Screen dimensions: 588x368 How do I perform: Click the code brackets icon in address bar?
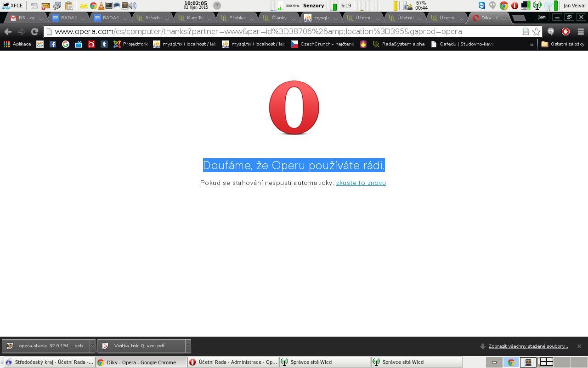[x=526, y=32]
